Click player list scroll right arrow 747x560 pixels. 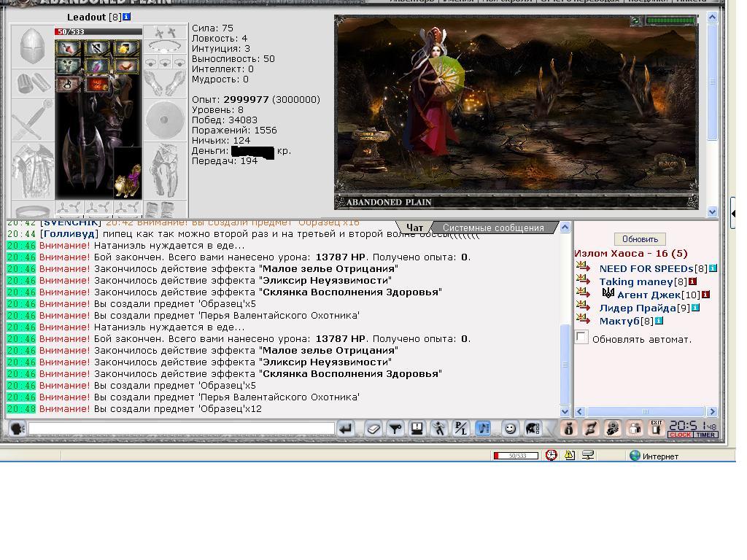point(712,412)
